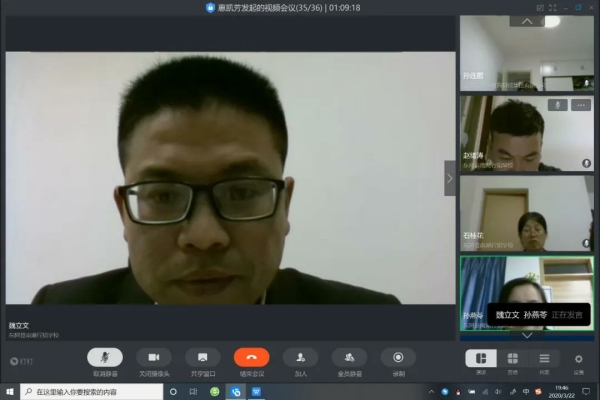Mute participant in the second thumbnail

[558, 105]
